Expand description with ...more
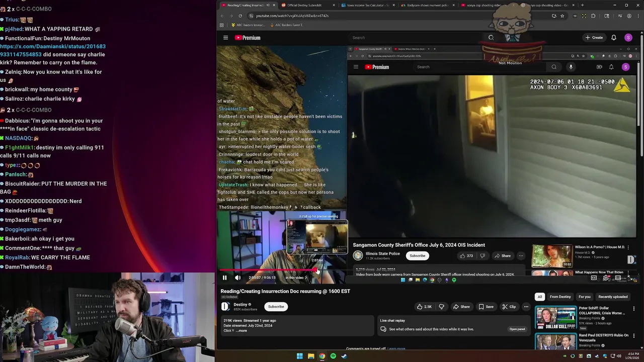 (x=241, y=331)
